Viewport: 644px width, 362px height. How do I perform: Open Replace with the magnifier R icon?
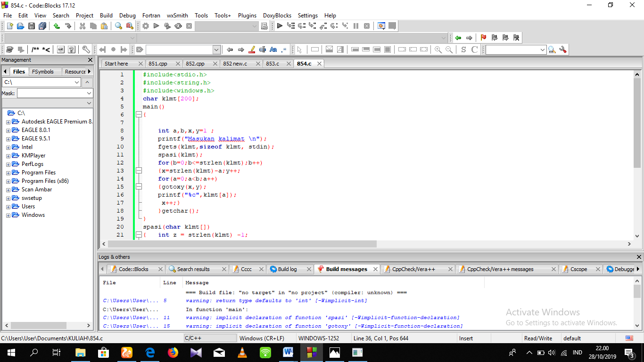(x=130, y=26)
